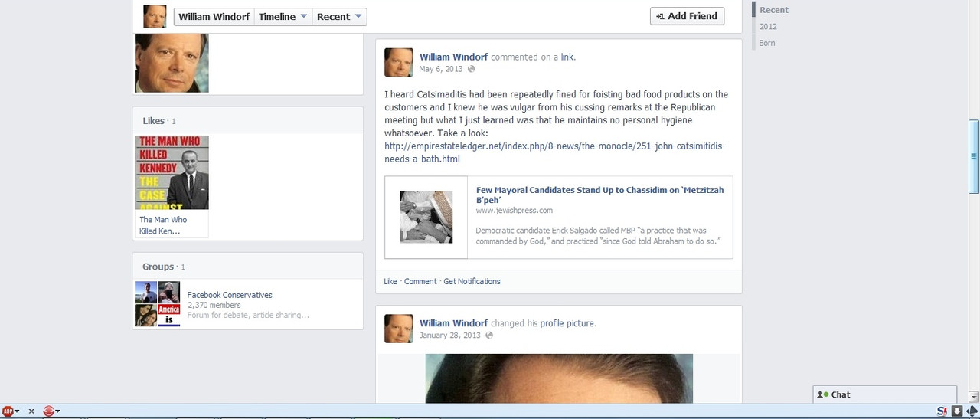This screenshot has width=980, height=419.
Task: Click the rightmost dark add-on bar icon
Action: (972, 411)
